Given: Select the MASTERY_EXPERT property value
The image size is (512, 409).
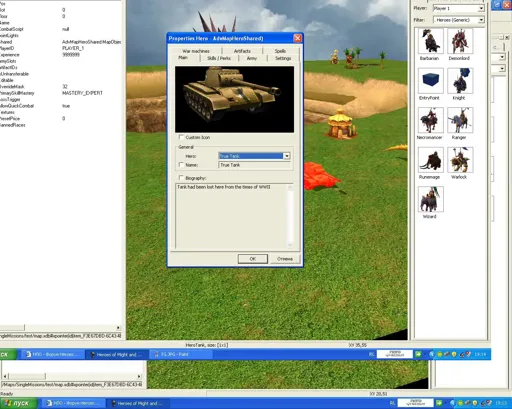Looking at the screenshot, I should [x=82, y=93].
